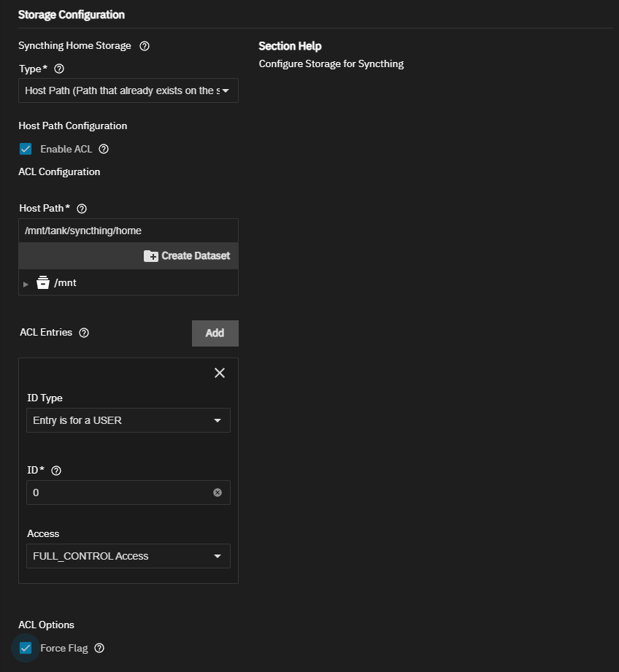Open the ID Type dropdown
Image resolution: width=619 pixels, height=672 pixels.
coord(128,420)
